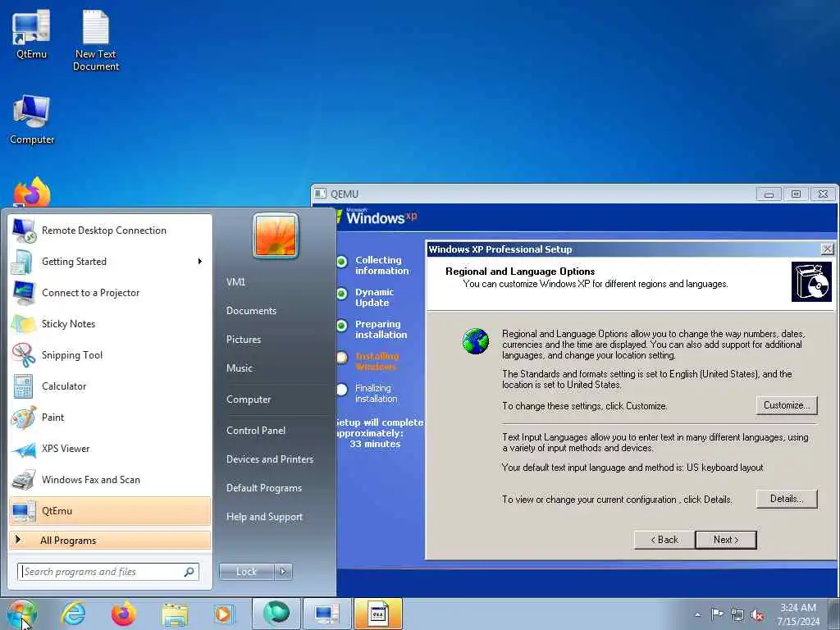Viewport: 840px width, 630px height.
Task: Click the Lock button in Start menu
Action: pos(246,572)
